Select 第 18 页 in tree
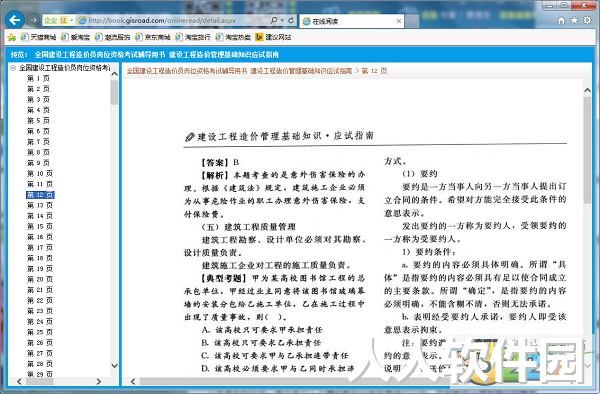This screenshot has height=394, width=600. (40, 258)
